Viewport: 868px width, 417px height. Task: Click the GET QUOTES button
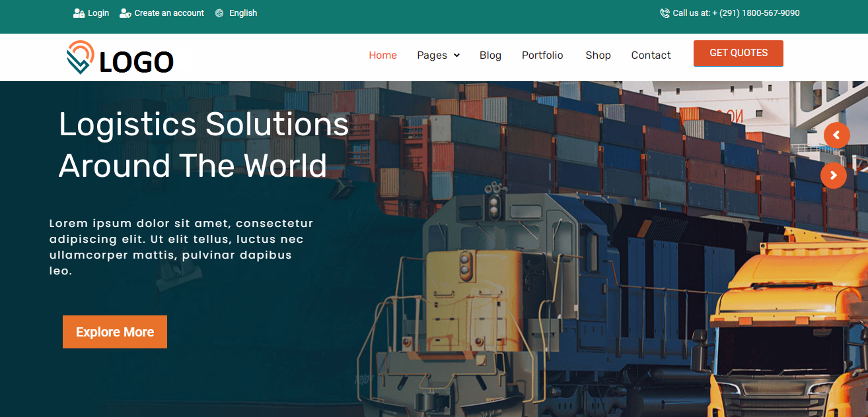pos(739,53)
